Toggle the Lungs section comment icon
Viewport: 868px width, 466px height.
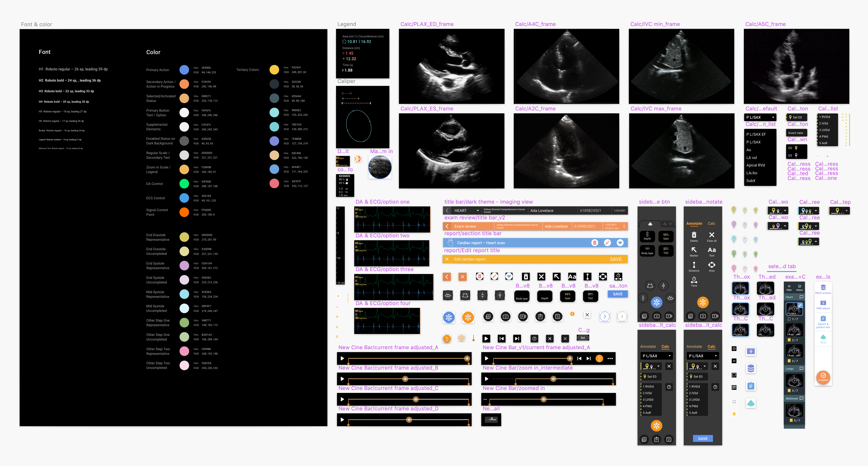click(x=801, y=368)
